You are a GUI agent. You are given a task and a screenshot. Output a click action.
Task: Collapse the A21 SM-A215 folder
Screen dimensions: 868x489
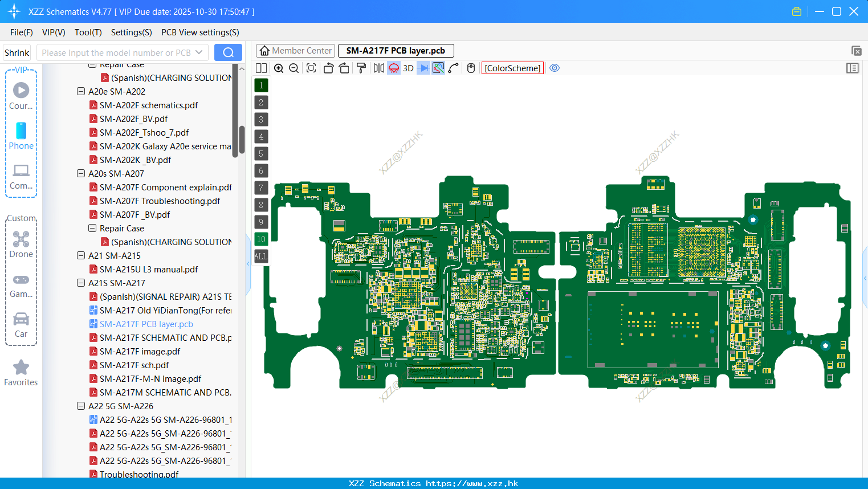point(81,255)
